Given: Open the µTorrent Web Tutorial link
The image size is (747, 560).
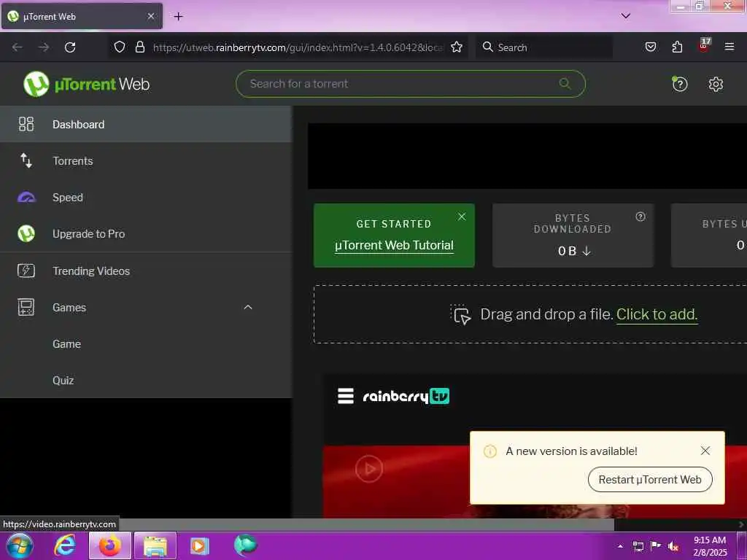Looking at the screenshot, I should point(394,245).
